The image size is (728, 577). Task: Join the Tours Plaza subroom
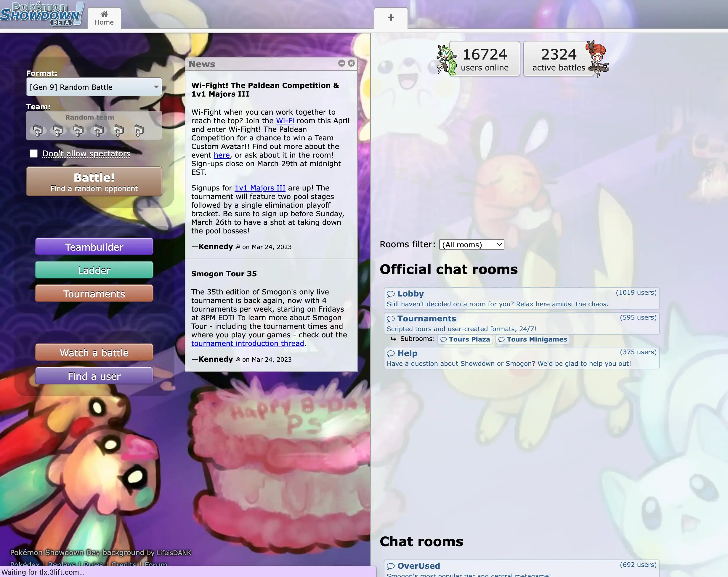pyautogui.click(x=465, y=339)
